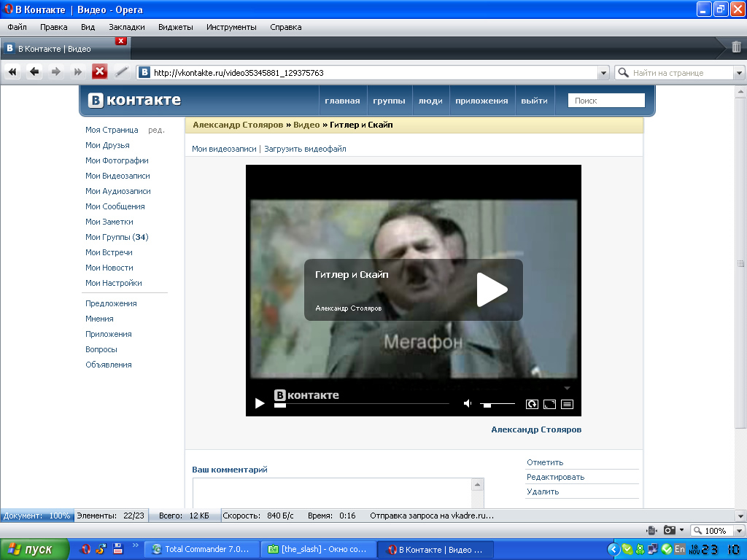Open the camera icon dropdown arrow in status bar

coord(682,530)
